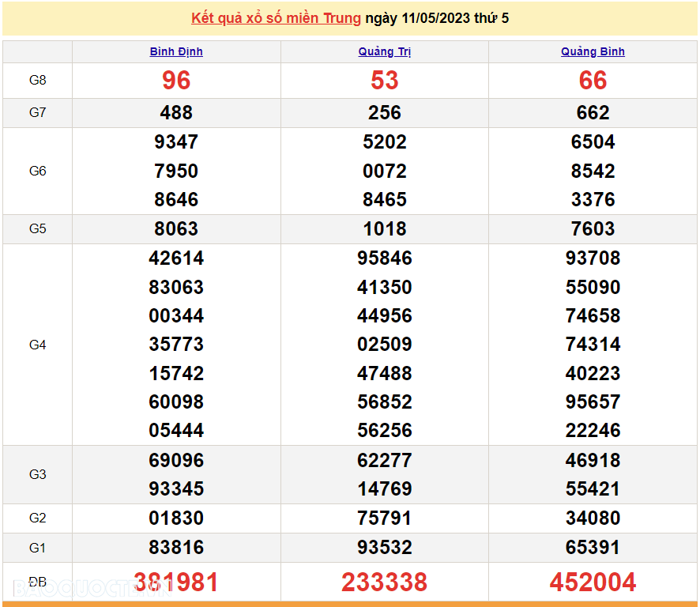Select the G1 number 83816
Screen dimensions: 700x607
pyautogui.click(x=176, y=547)
